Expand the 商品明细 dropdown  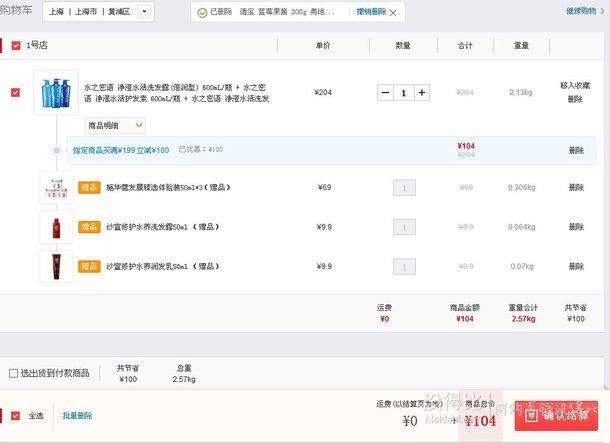point(115,126)
